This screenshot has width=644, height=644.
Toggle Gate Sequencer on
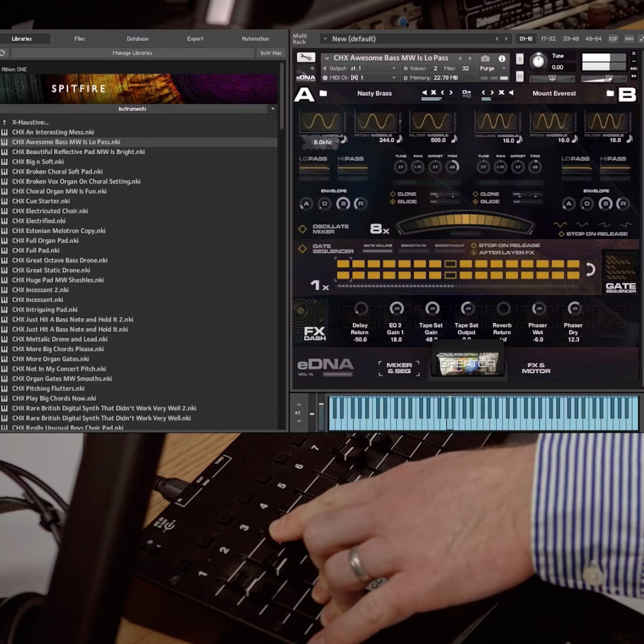pos(302,249)
